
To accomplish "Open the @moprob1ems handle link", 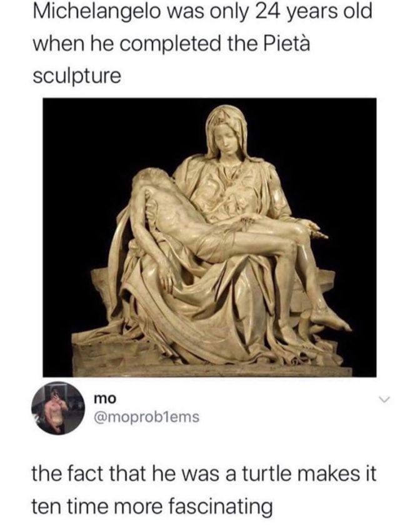I will [147, 417].
